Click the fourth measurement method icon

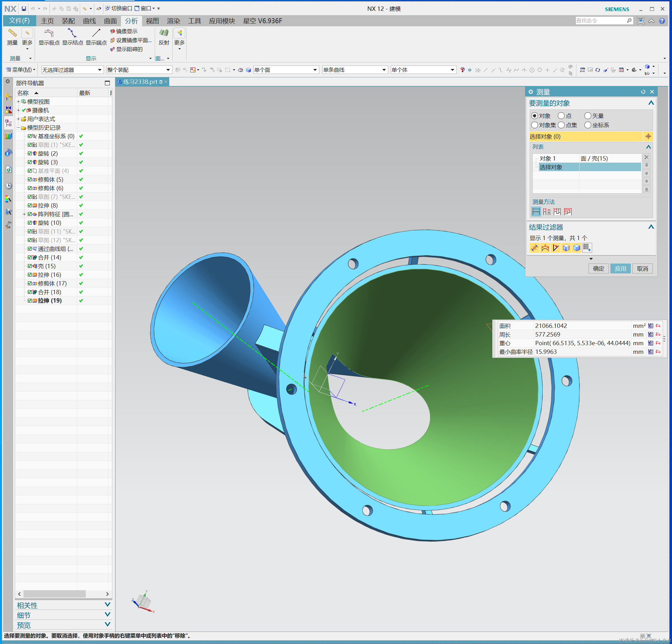point(568,212)
